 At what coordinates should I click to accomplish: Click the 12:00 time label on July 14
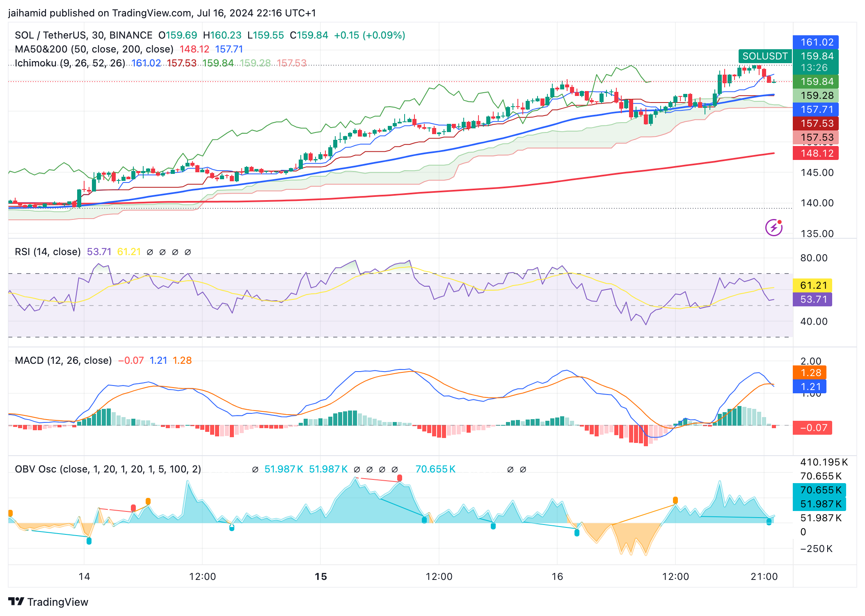[x=202, y=577]
